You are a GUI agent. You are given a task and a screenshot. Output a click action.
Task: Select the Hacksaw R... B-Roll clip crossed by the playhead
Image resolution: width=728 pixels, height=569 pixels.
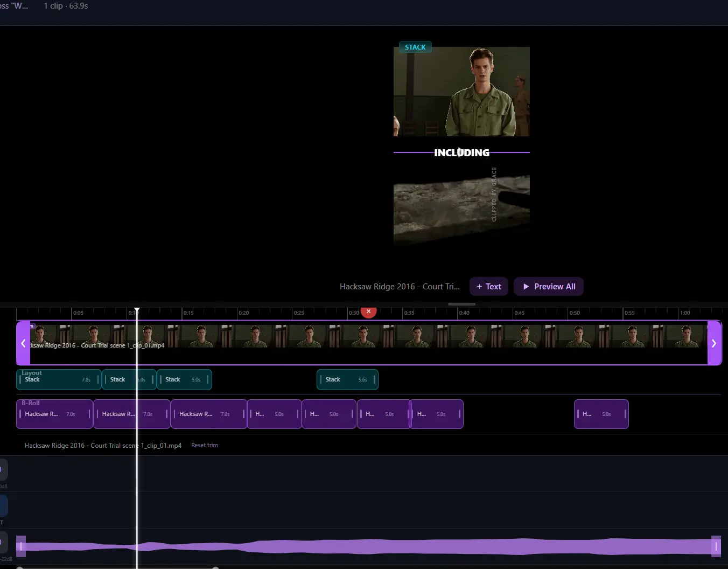(132, 414)
